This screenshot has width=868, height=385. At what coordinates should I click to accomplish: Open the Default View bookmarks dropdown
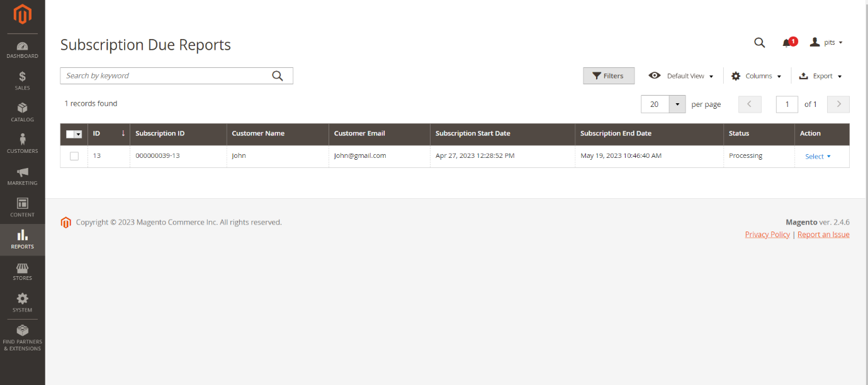click(683, 76)
